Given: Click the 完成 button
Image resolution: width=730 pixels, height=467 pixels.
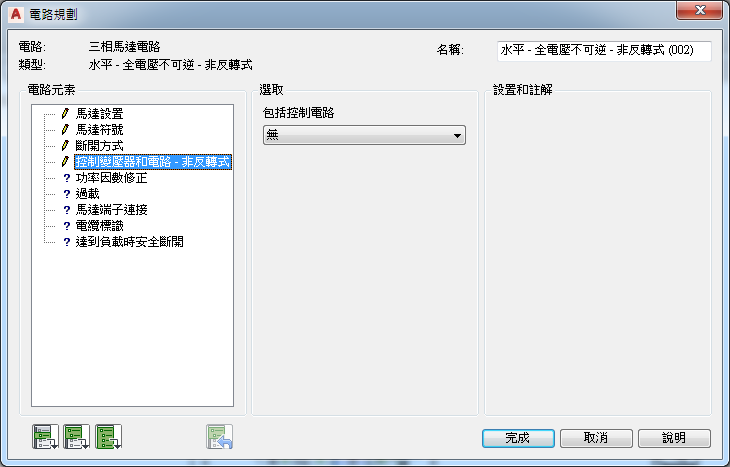Looking at the screenshot, I should pyautogui.click(x=518, y=438).
